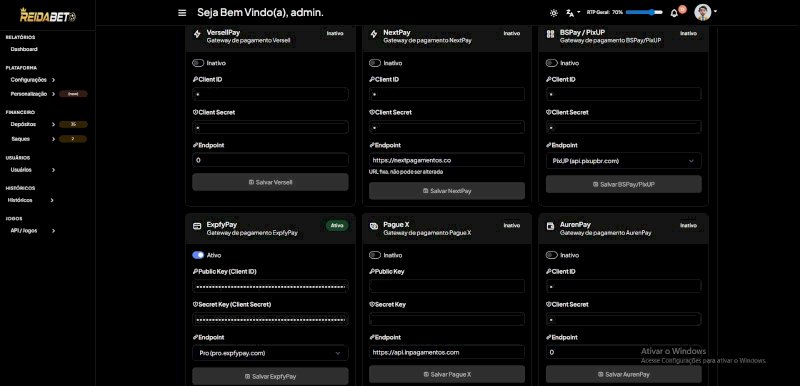
Task: Click the AurenPay header Inativo badge
Action: (x=688, y=225)
